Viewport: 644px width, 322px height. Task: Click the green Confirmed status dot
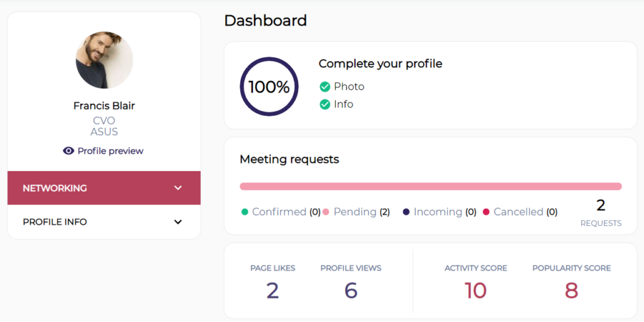245,212
